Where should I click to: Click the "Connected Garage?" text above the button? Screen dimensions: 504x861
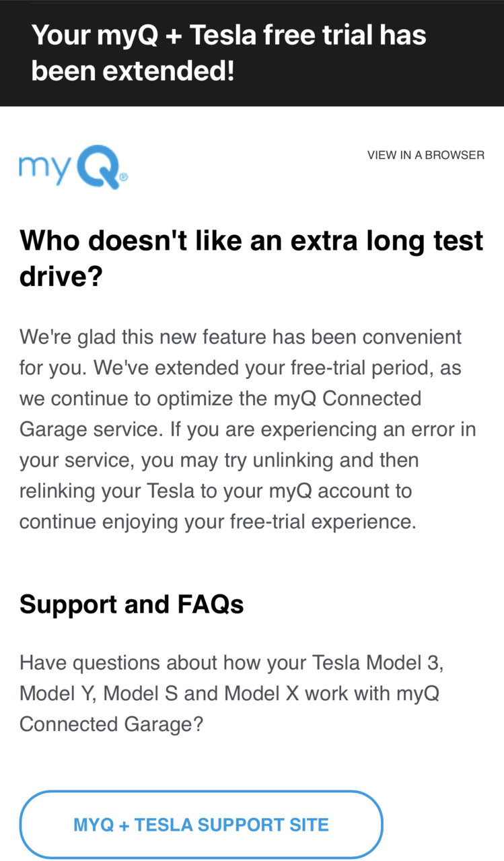[x=111, y=724]
